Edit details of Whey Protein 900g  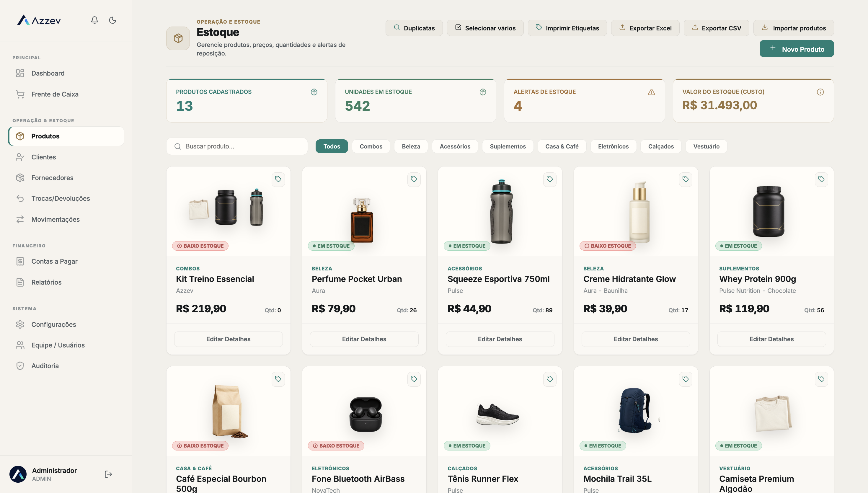[771, 339]
